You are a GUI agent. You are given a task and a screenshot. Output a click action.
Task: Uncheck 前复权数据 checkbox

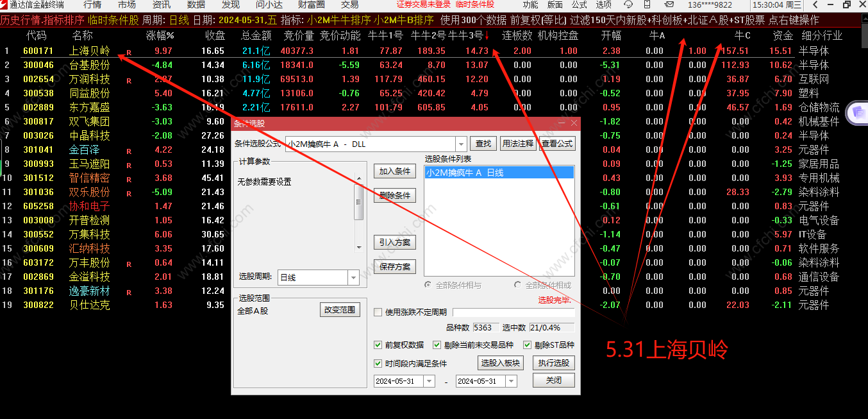pyautogui.click(x=378, y=345)
